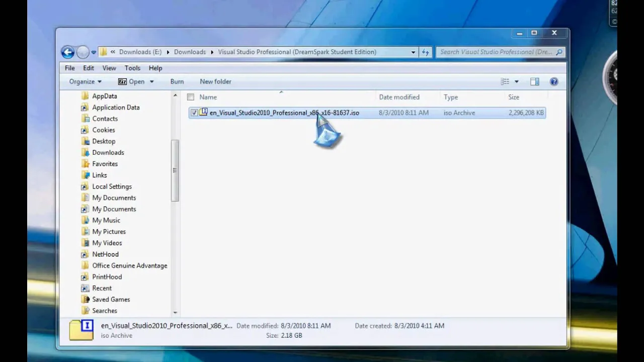Open Help with the question mark icon

[554, 81]
